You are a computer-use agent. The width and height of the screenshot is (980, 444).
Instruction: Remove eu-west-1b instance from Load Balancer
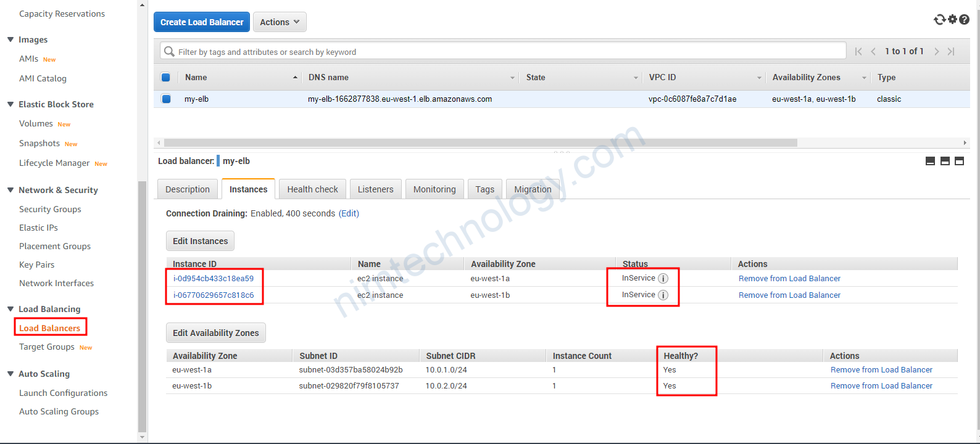[x=789, y=295]
